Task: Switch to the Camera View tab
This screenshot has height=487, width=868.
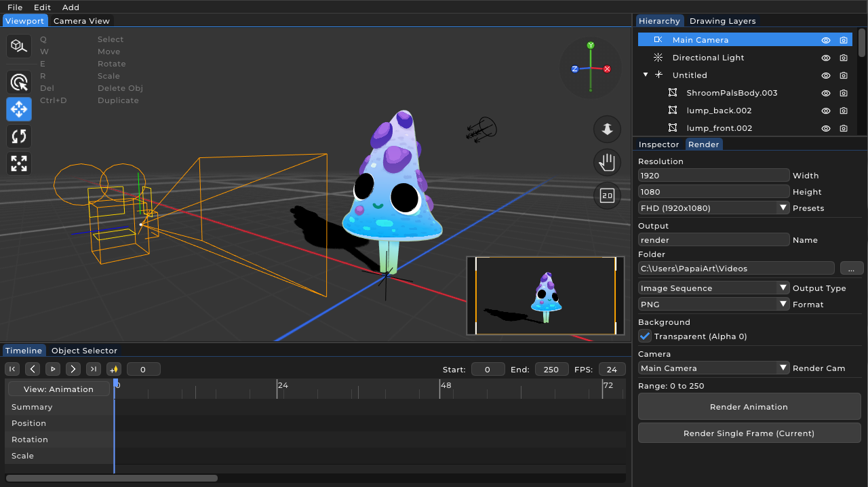Action: tap(81, 21)
